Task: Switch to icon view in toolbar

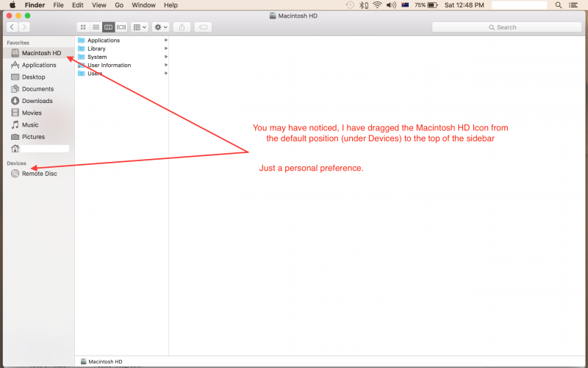Action: [83, 27]
